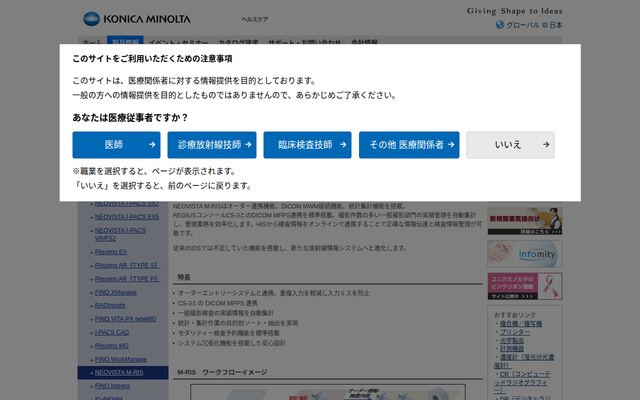Click the Giving Shape to Ideas tagline
Viewport: 640px width, 400px height.
click(x=515, y=11)
